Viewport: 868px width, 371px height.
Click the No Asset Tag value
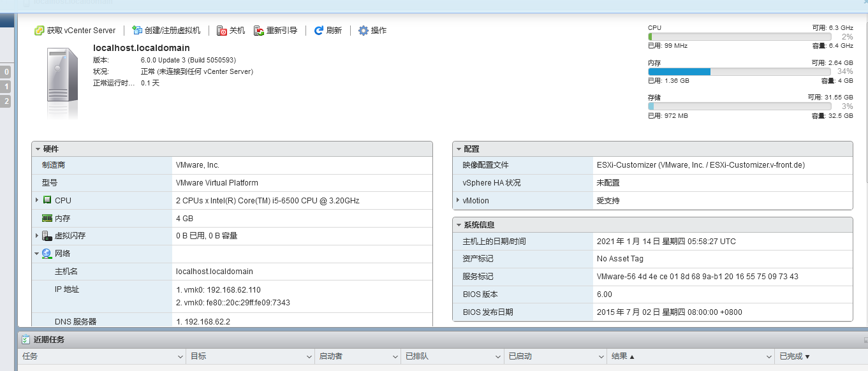(621, 259)
